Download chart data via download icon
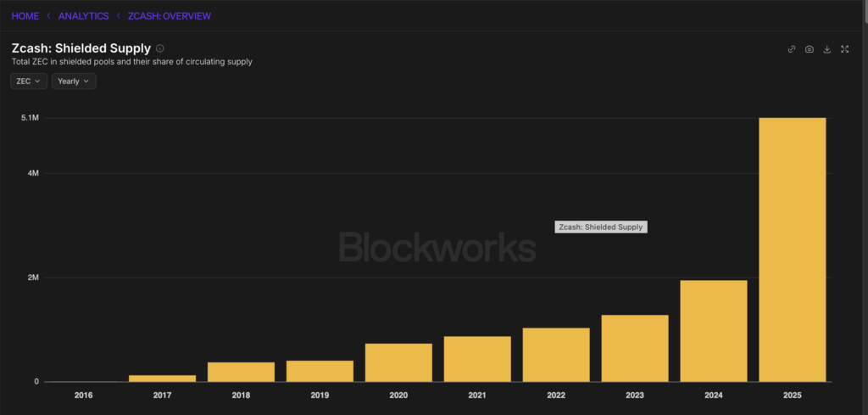This screenshot has height=415, width=868. [x=827, y=49]
